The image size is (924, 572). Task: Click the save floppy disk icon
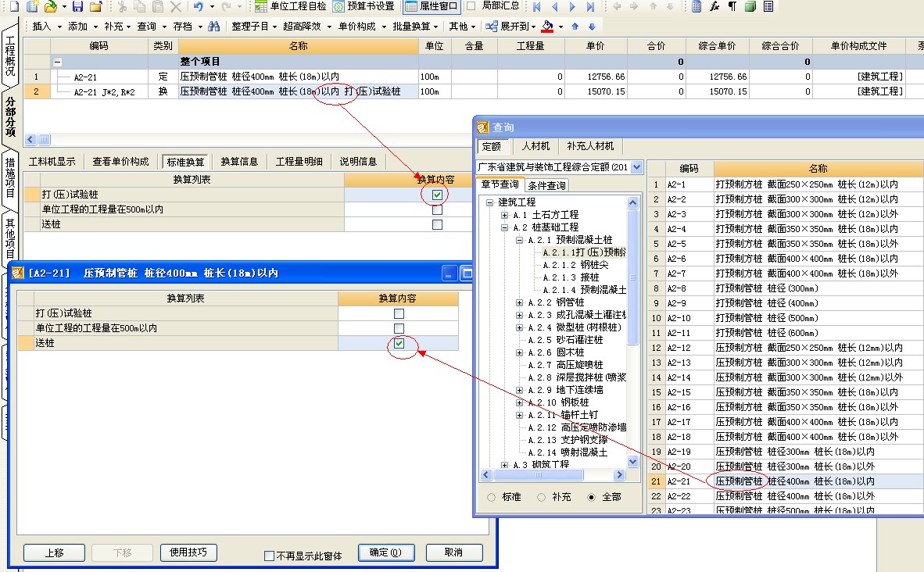point(78,6)
